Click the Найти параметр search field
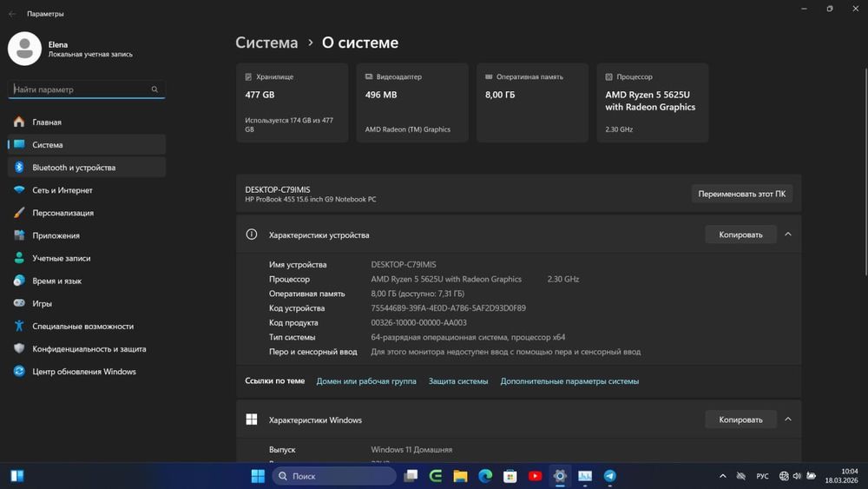This screenshot has width=868, height=489. [86, 89]
